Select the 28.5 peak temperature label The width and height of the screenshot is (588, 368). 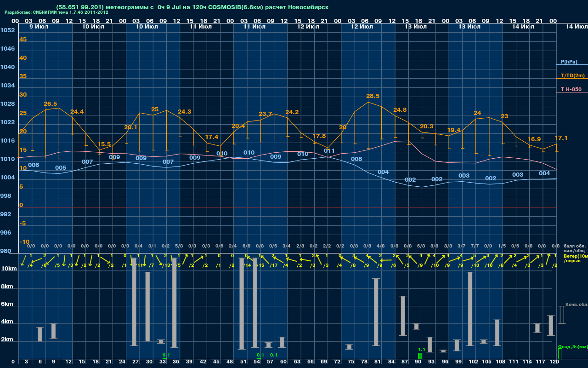click(373, 96)
